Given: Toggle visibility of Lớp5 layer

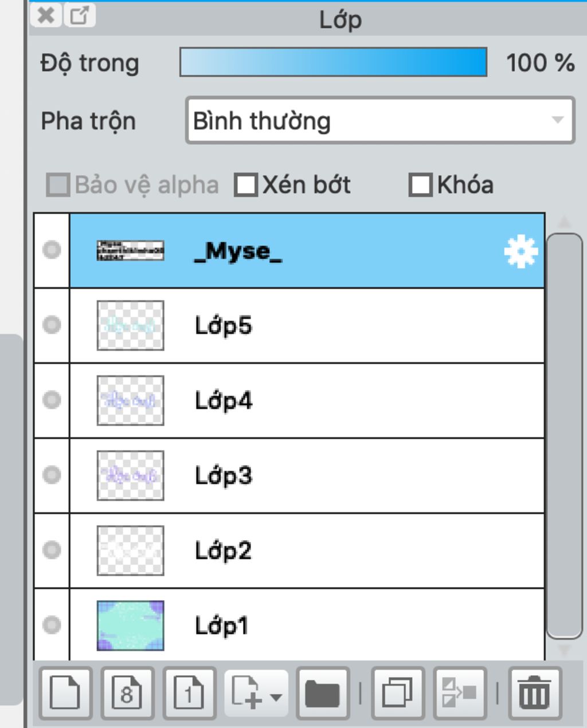Looking at the screenshot, I should [x=52, y=325].
